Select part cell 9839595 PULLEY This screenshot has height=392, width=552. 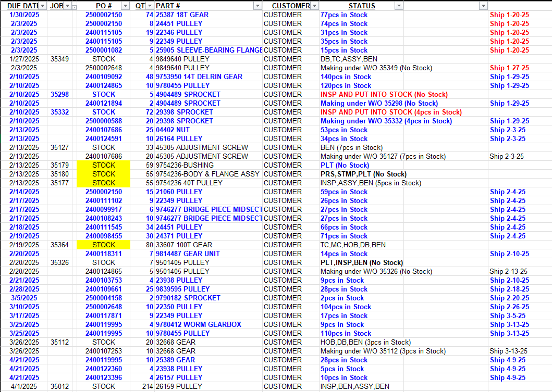pyautogui.click(x=208, y=289)
